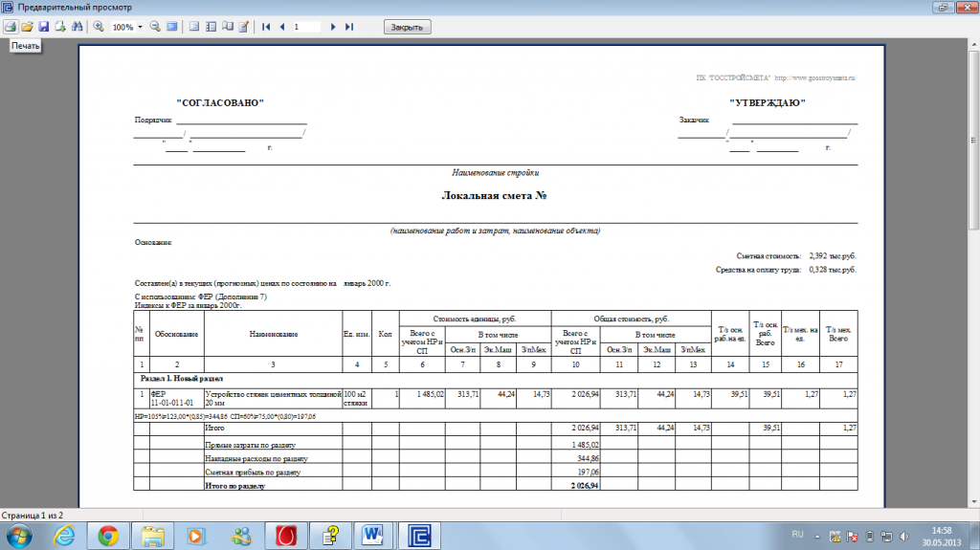The image size is (980, 550).
Task: Click the "СОГЛАСОВАНО" heading
Action: pos(220,102)
